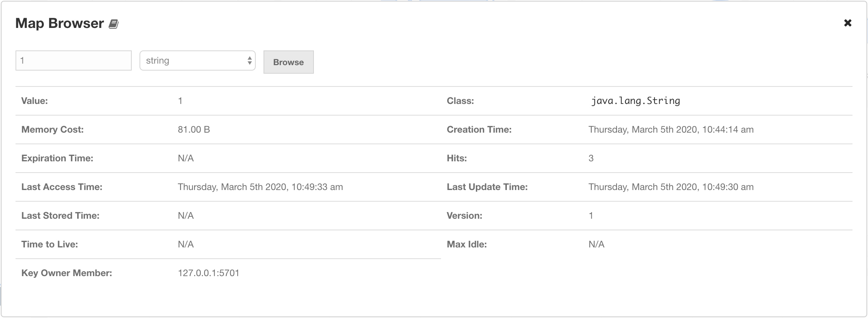
Task: Click the Memory Cost value 81.00 B
Action: [194, 130]
